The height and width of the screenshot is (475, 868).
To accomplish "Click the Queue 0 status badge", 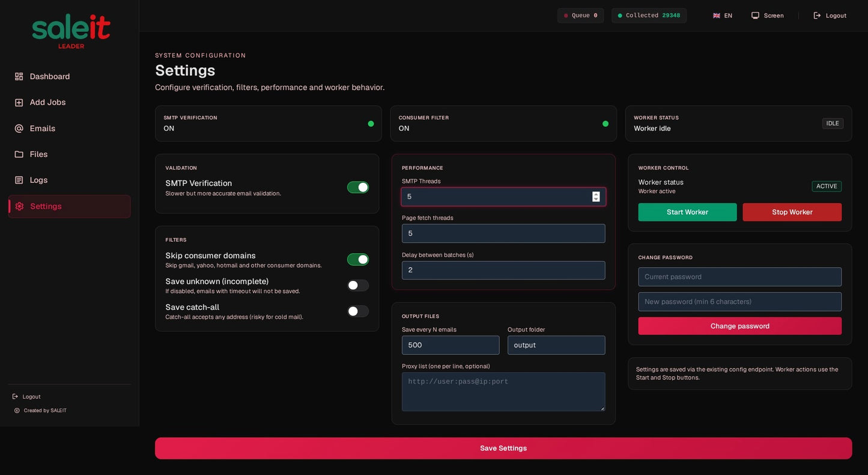I will tap(580, 16).
